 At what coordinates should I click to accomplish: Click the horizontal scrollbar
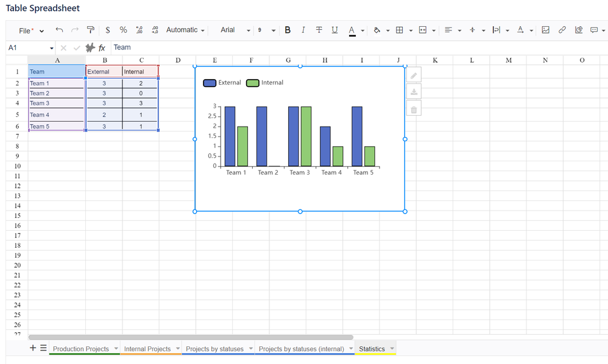click(x=191, y=337)
